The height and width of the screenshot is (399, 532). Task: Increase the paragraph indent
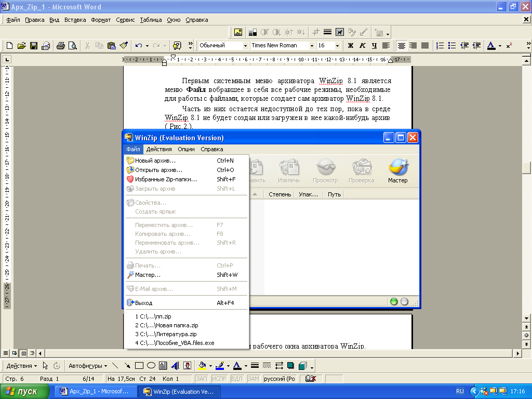(476, 46)
